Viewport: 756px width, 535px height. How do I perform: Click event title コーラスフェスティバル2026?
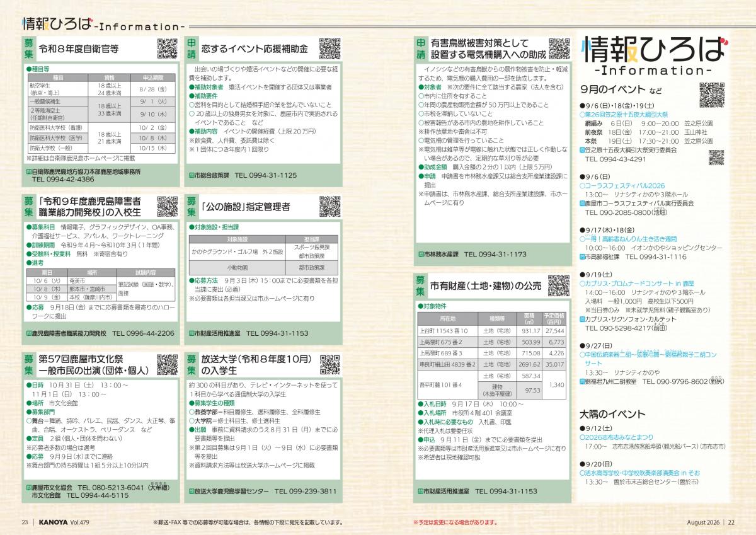pyautogui.click(x=625, y=187)
